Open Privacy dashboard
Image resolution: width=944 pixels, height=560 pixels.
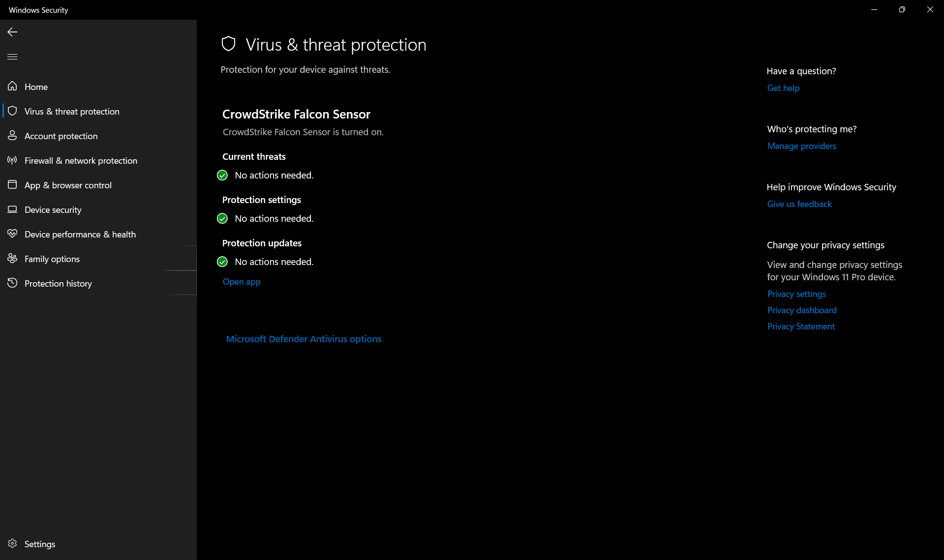[801, 310]
